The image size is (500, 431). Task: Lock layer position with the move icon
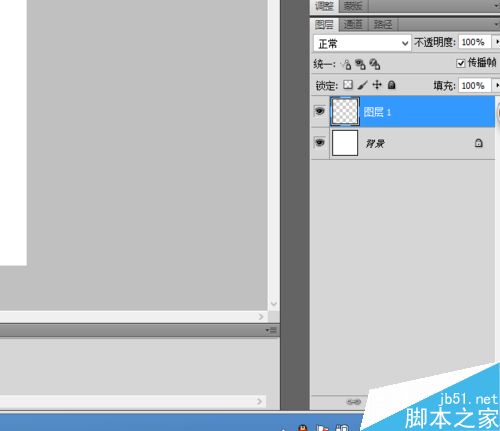click(x=377, y=85)
